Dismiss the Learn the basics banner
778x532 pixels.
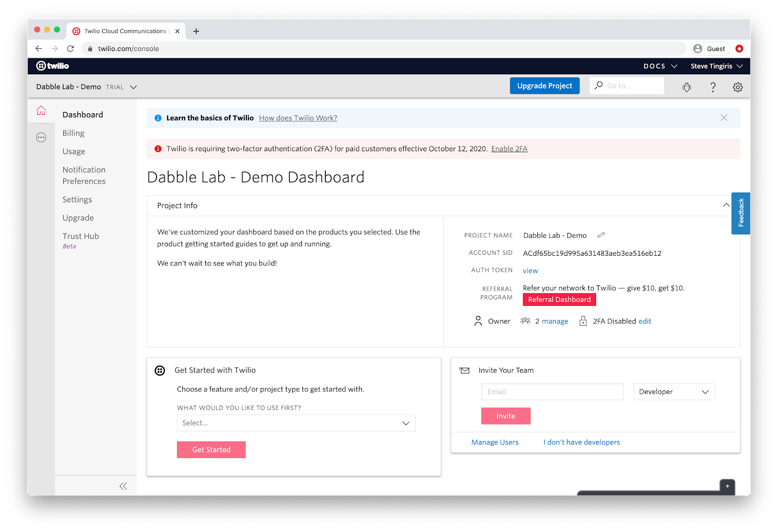pos(724,118)
